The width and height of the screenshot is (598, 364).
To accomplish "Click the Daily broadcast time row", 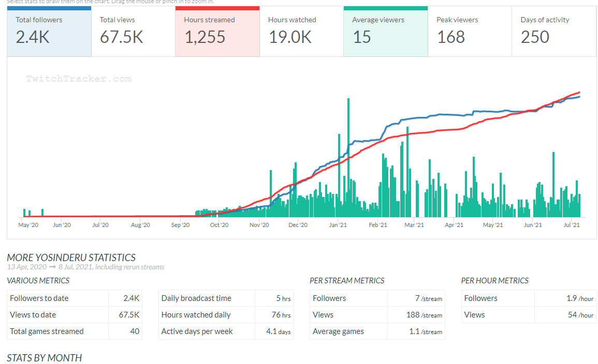I will [226, 298].
